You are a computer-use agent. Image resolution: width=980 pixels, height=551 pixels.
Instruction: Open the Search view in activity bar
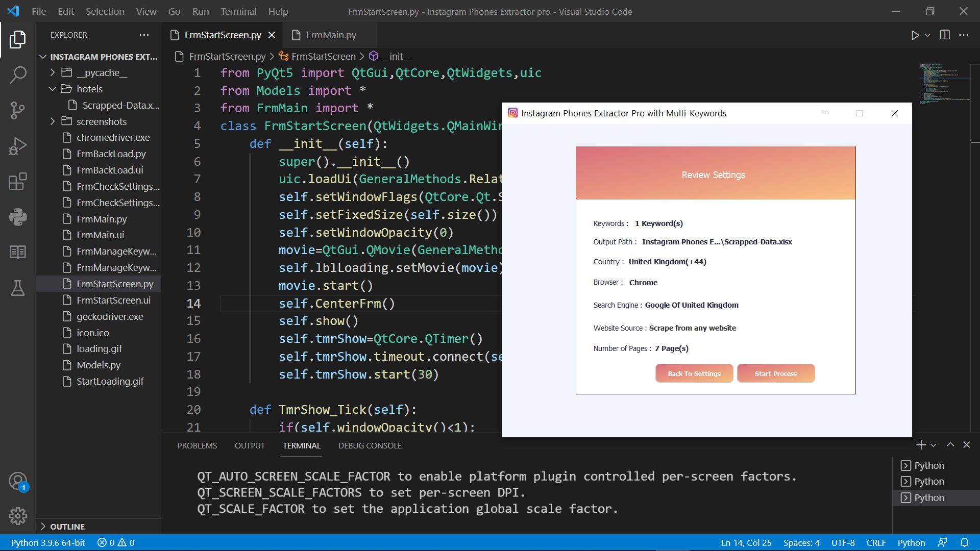point(18,75)
